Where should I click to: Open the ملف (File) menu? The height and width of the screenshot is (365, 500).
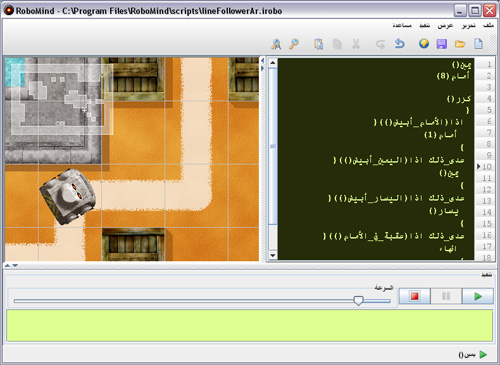click(488, 26)
